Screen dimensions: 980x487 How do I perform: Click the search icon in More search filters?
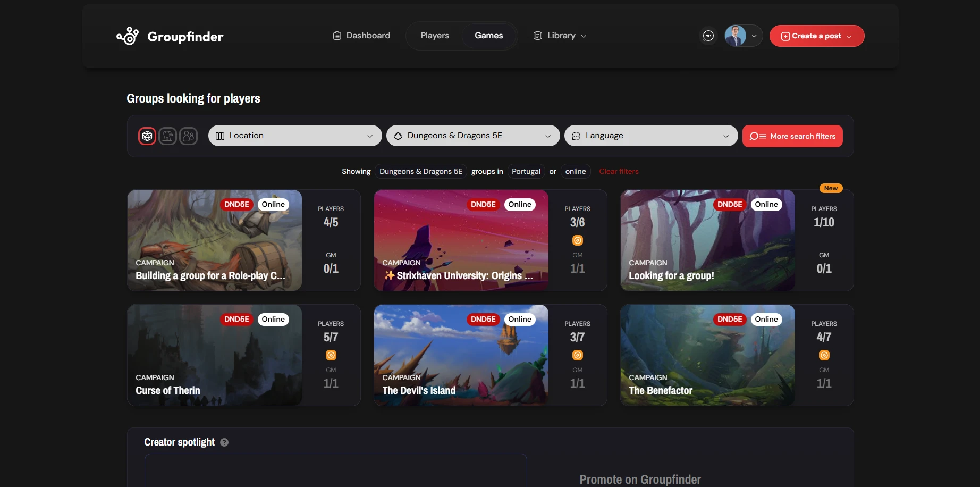coord(758,136)
